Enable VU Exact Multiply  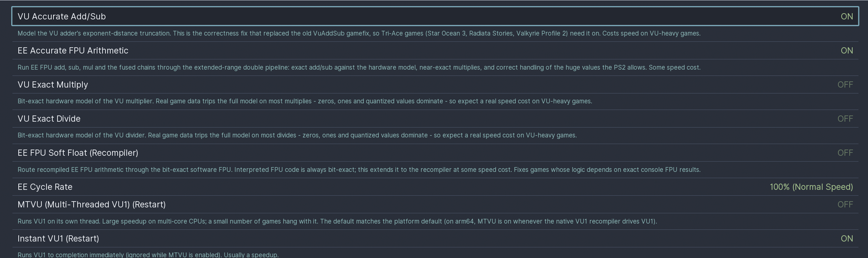(435, 85)
